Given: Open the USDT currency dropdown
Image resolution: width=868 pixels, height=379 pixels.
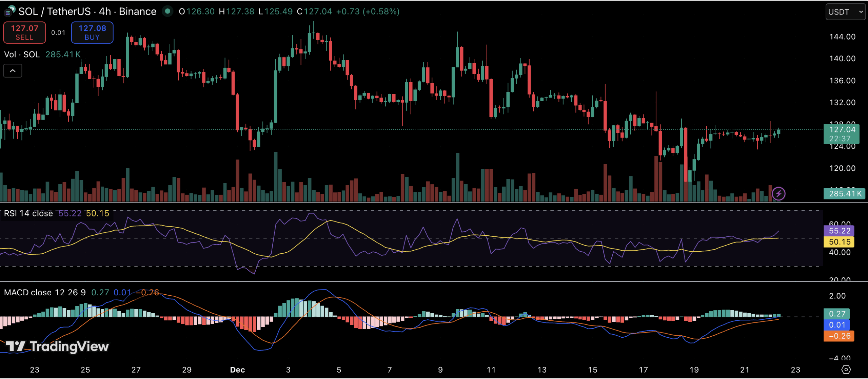Looking at the screenshot, I should pyautogui.click(x=845, y=12).
